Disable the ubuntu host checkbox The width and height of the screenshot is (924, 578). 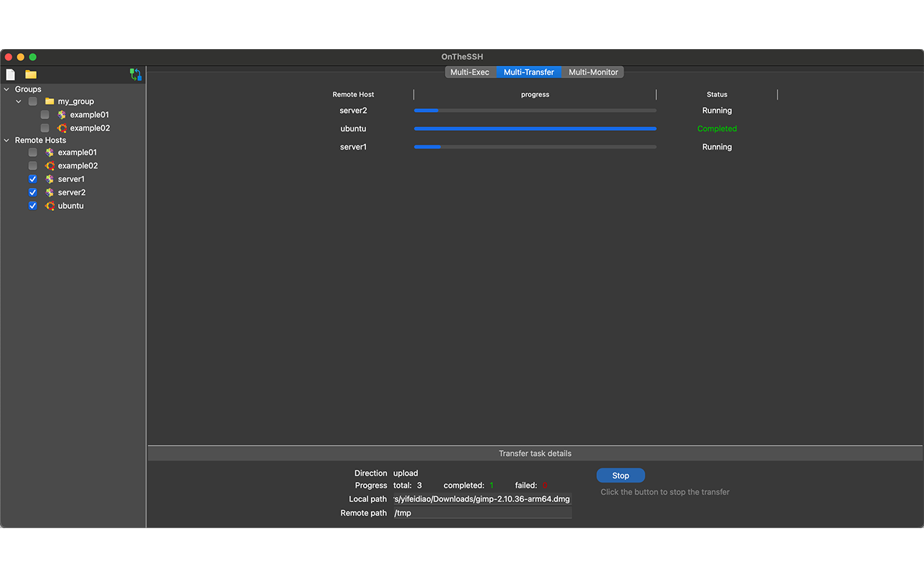click(x=32, y=205)
